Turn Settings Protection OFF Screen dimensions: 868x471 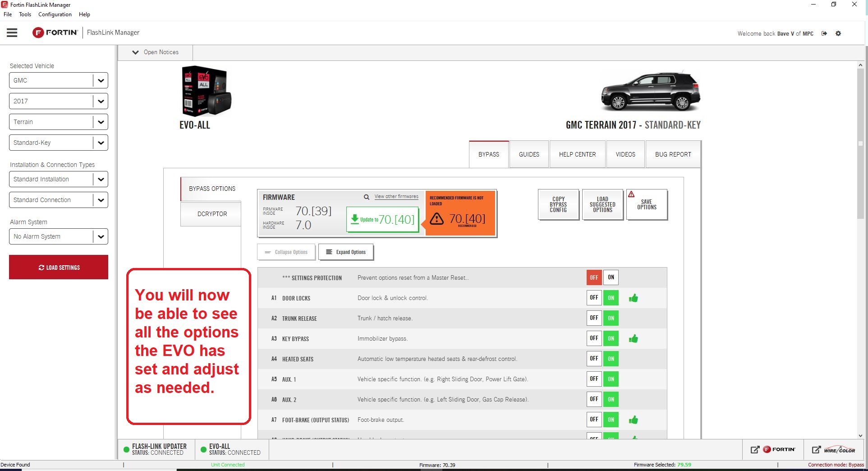pos(594,277)
